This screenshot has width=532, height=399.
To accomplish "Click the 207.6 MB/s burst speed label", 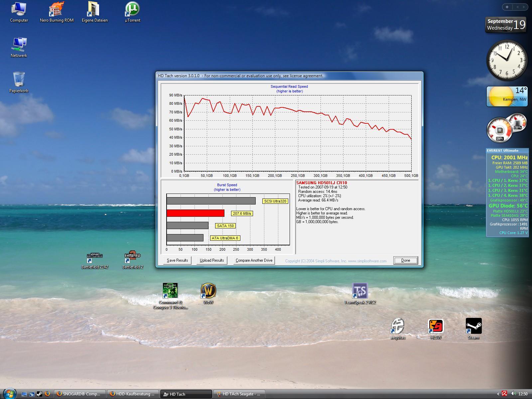I will point(242,213).
